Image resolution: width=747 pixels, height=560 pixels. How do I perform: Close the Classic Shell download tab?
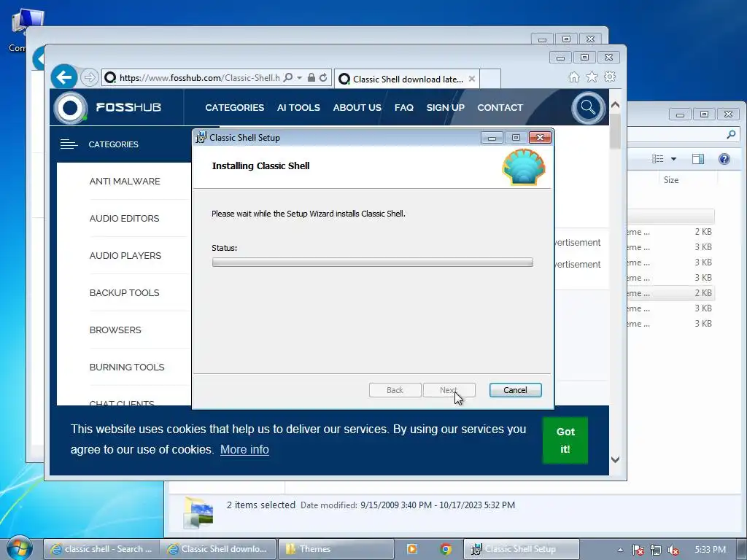[x=472, y=79]
